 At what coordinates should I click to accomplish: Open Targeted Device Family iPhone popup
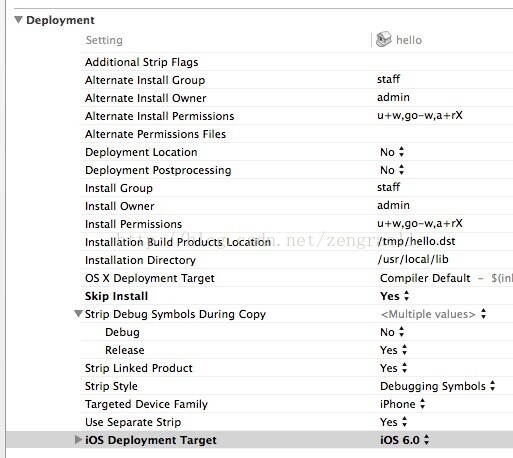pos(403,404)
